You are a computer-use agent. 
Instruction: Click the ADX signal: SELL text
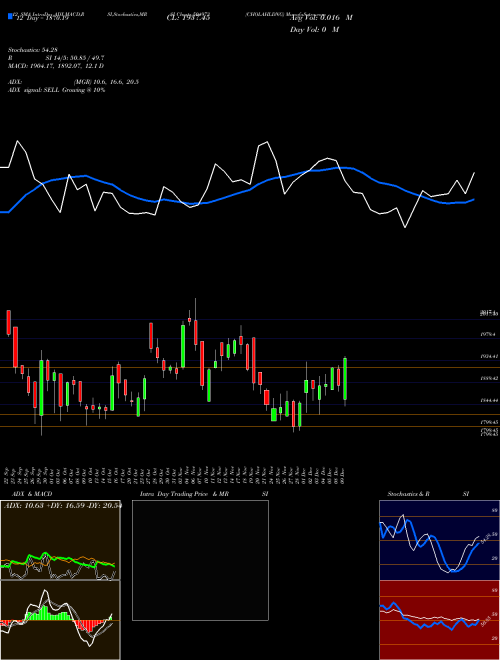tap(56, 90)
